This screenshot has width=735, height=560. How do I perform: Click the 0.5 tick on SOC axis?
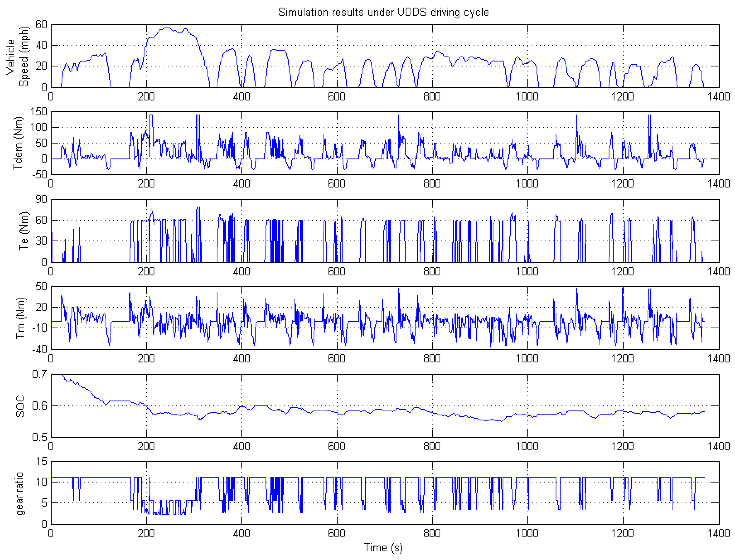39,437
